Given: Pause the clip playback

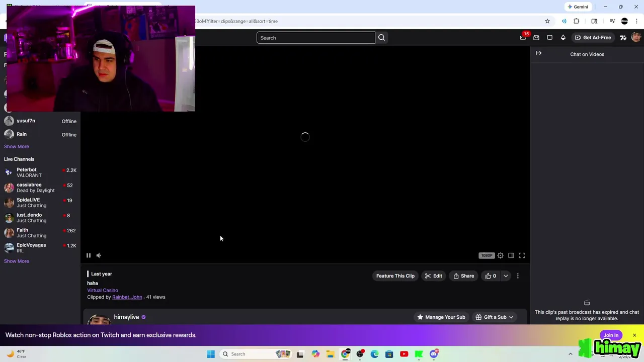Looking at the screenshot, I should click(x=88, y=255).
